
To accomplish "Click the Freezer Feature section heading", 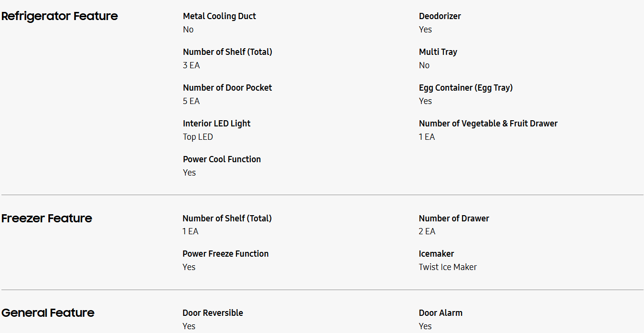I will pyautogui.click(x=46, y=219).
